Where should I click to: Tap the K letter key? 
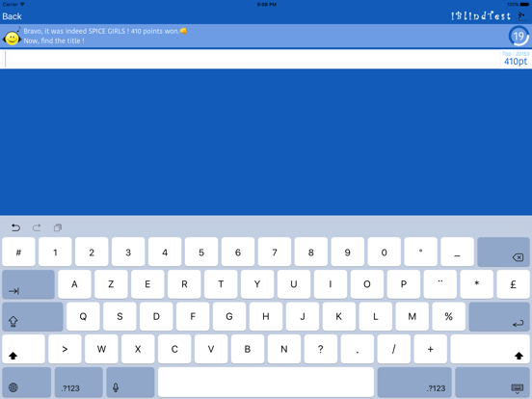pos(339,316)
